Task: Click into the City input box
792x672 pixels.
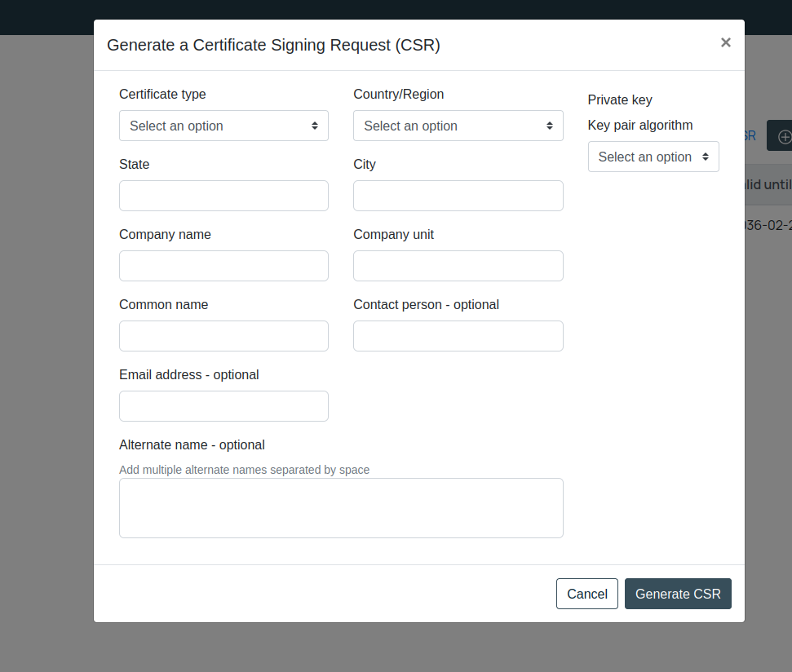Action: click(x=458, y=196)
